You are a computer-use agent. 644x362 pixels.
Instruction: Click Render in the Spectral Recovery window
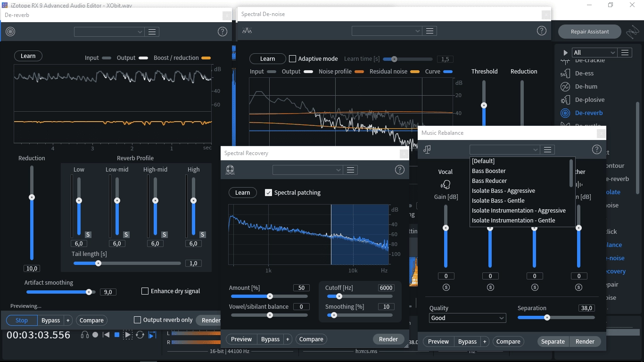click(x=388, y=339)
